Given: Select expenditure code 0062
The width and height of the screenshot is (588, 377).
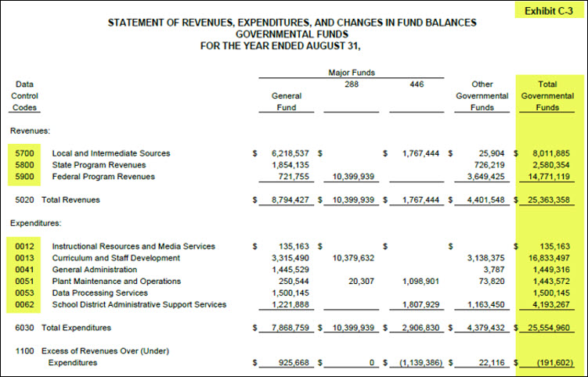Looking at the screenshot, I should point(24,304).
